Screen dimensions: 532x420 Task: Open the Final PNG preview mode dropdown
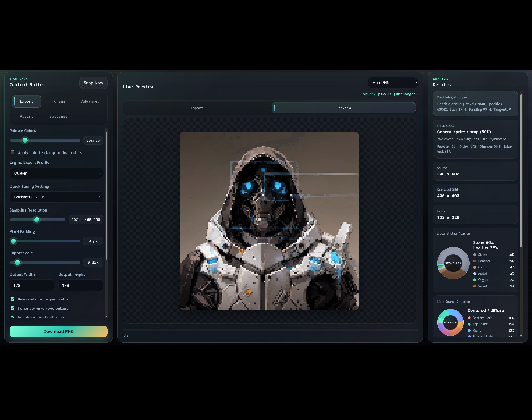pyautogui.click(x=393, y=83)
